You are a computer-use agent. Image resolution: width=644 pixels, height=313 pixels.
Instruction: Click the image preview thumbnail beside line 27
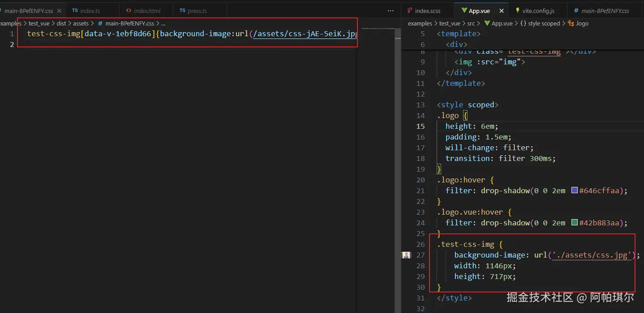pos(406,255)
